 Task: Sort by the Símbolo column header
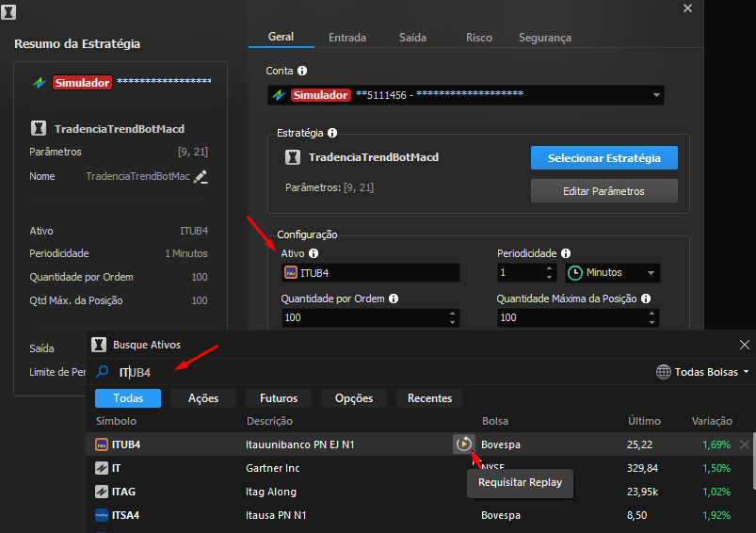(116, 421)
